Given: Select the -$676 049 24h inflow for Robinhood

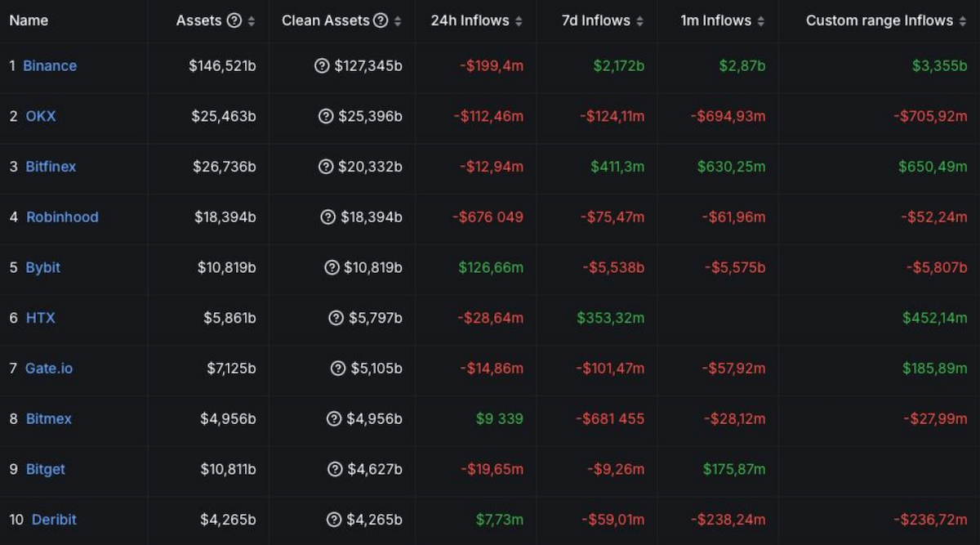Looking at the screenshot, I should pyautogui.click(x=488, y=217).
